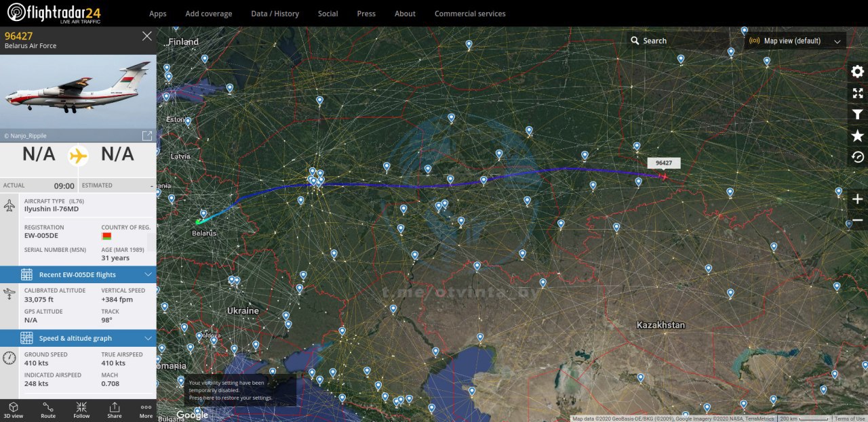The width and height of the screenshot is (868, 422).
Task: Click the age value 31 years
Action: [115, 258]
